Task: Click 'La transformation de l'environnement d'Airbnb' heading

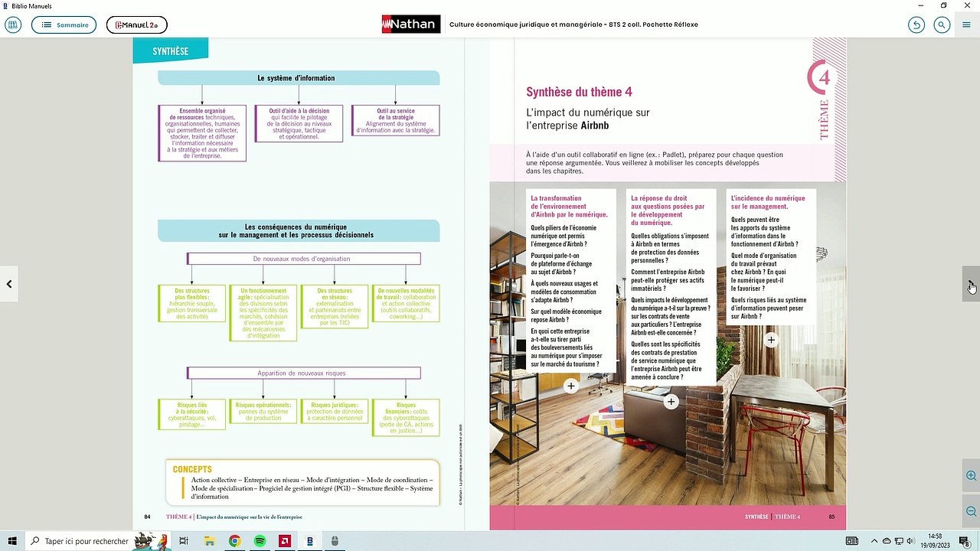Action: [x=569, y=207]
